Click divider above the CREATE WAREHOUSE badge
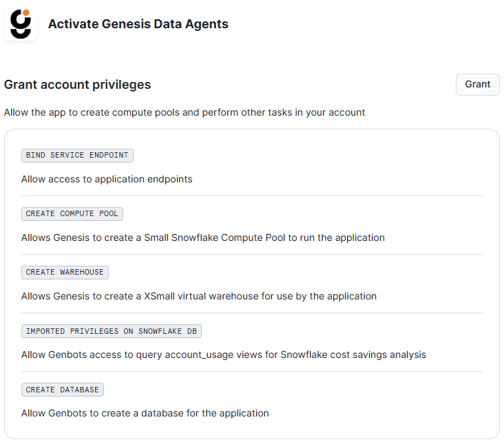This screenshot has height=444, width=504. click(x=252, y=255)
